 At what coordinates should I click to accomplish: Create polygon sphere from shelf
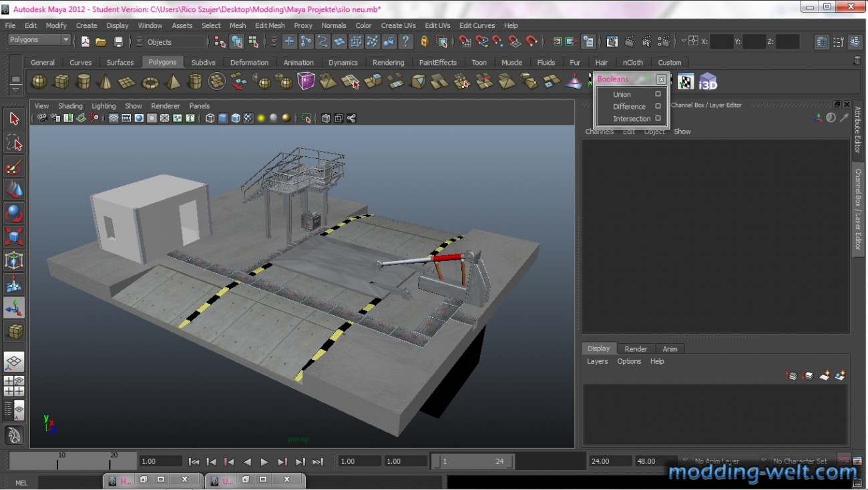tap(39, 82)
